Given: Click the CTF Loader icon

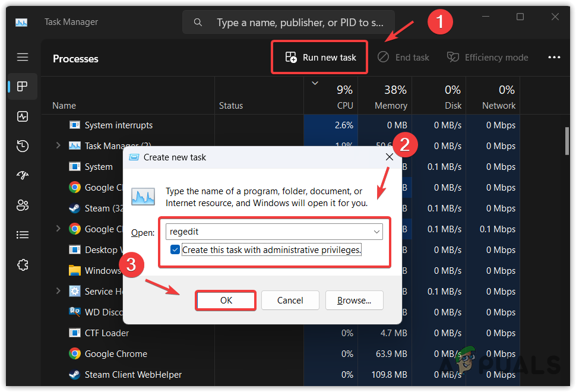Looking at the screenshot, I should point(75,333).
